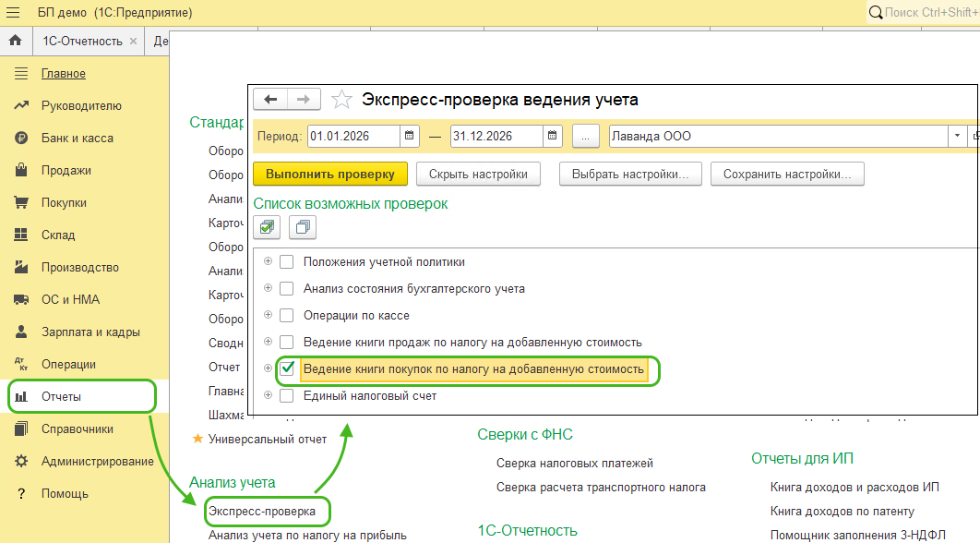Viewport: 980px width, 543px height.
Task: Open the hamburger main menu icon
Action: tap(14, 13)
